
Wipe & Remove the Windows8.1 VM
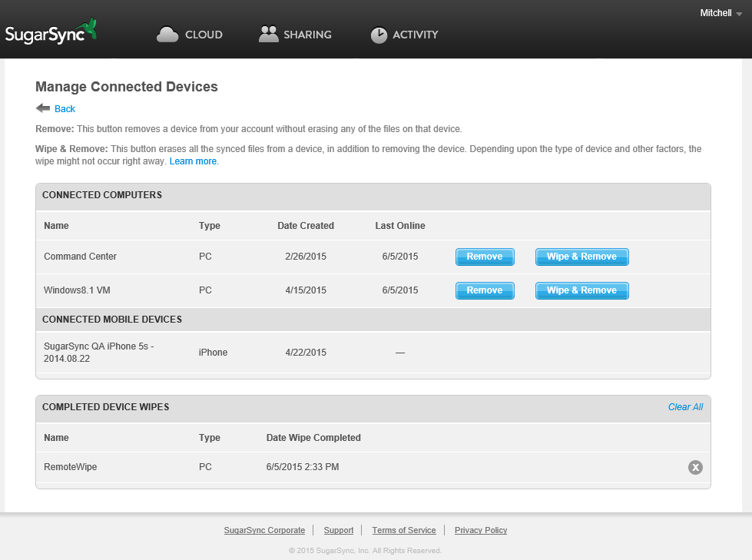(x=581, y=290)
